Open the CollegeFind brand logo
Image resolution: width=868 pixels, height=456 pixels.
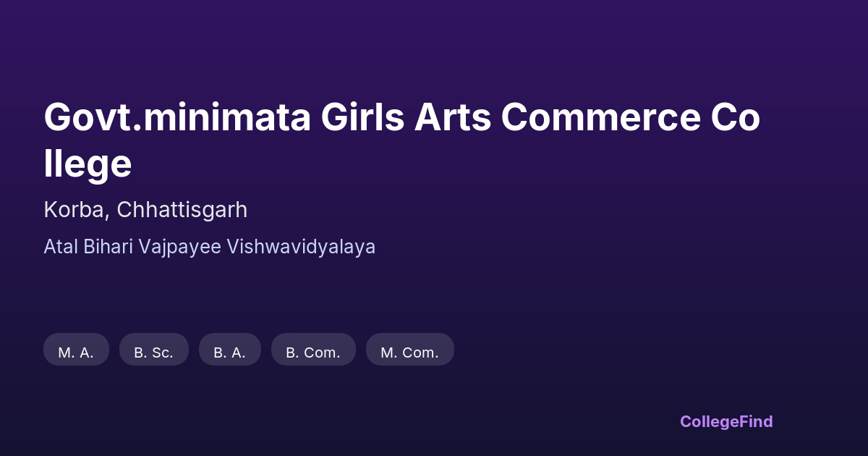[726, 421]
